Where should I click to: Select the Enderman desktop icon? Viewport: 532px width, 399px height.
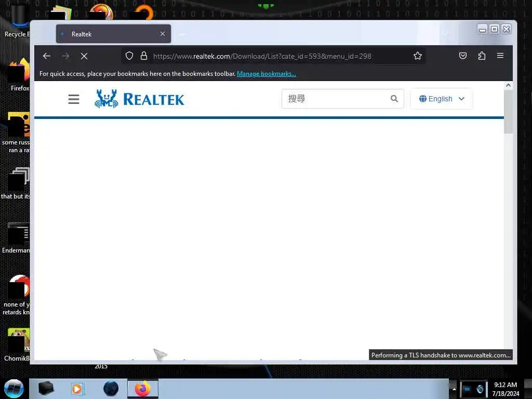pos(16,238)
